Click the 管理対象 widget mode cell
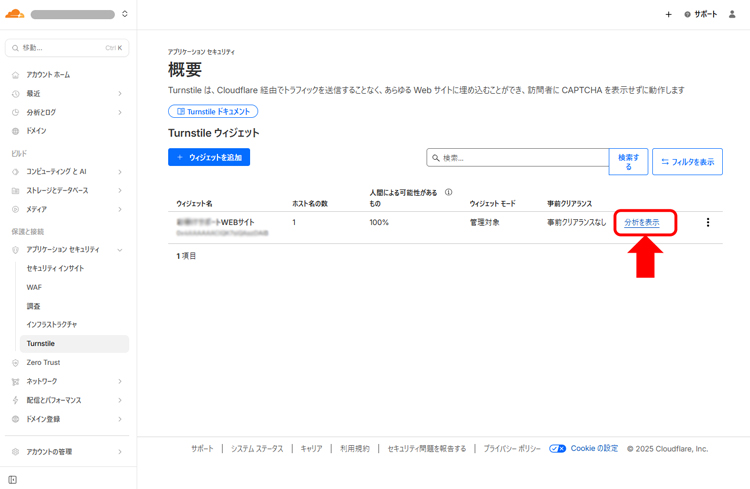 click(x=485, y=222)
